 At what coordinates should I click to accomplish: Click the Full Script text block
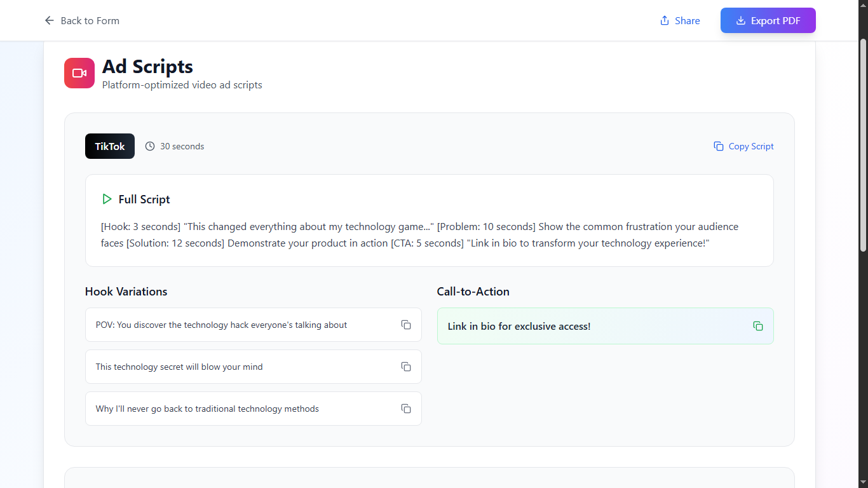(x=419, y=234)
